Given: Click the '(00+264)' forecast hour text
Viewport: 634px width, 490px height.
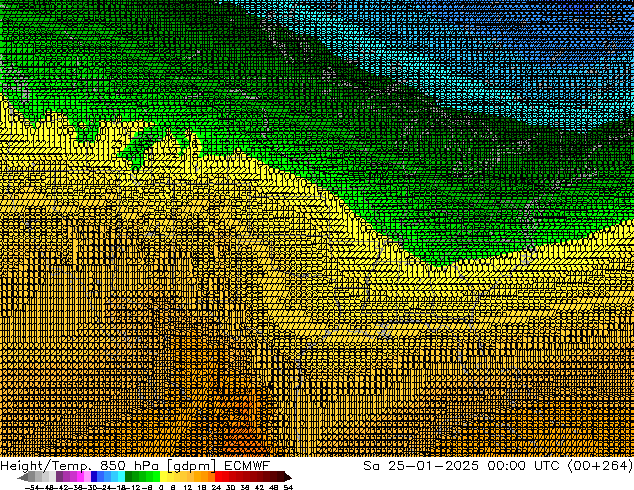Looking at the screenshot, I should 600,466.
